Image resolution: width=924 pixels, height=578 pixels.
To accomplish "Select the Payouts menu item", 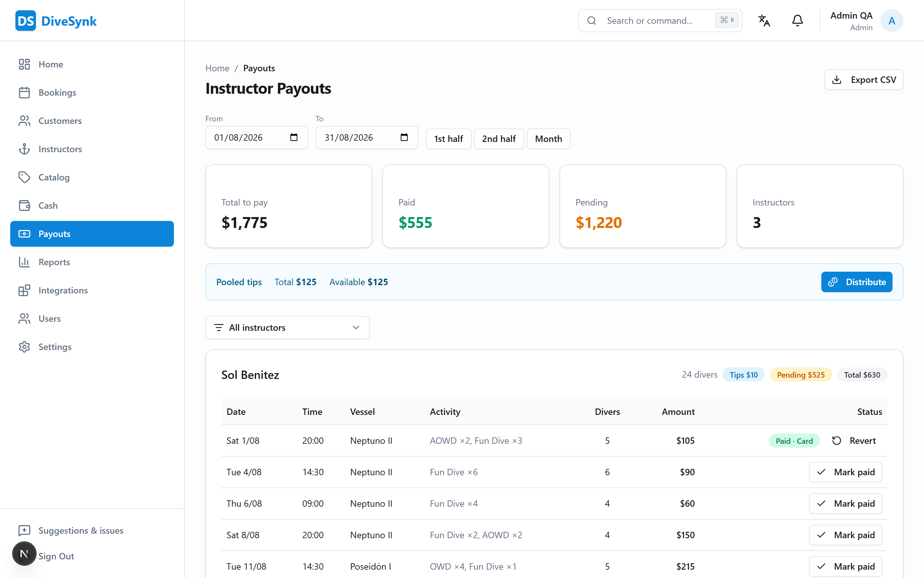I will [92, 234].
